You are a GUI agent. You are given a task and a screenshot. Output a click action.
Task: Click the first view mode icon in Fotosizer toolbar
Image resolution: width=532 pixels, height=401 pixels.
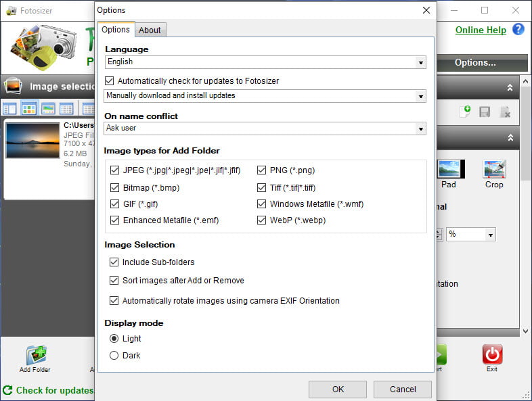[9, 109]
